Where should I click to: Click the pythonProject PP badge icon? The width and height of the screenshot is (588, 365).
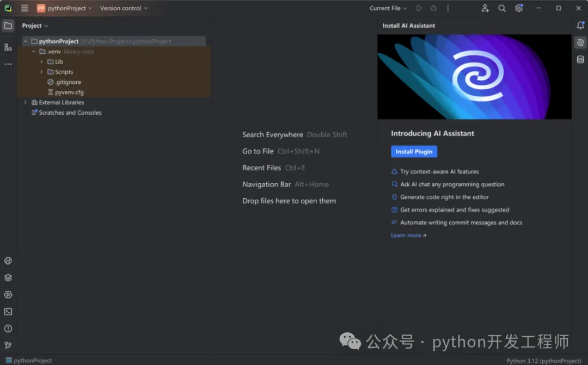click(x=41, y=8)
